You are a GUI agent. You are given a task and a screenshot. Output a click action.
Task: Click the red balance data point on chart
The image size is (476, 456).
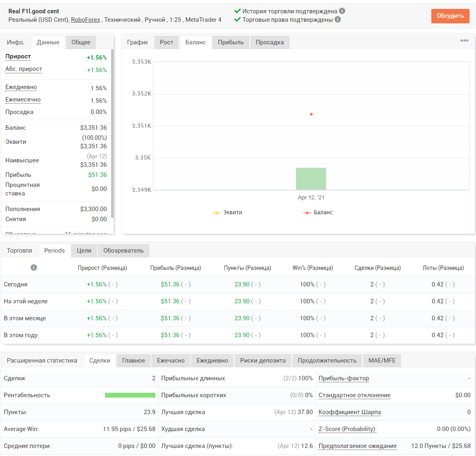(311, 114)
